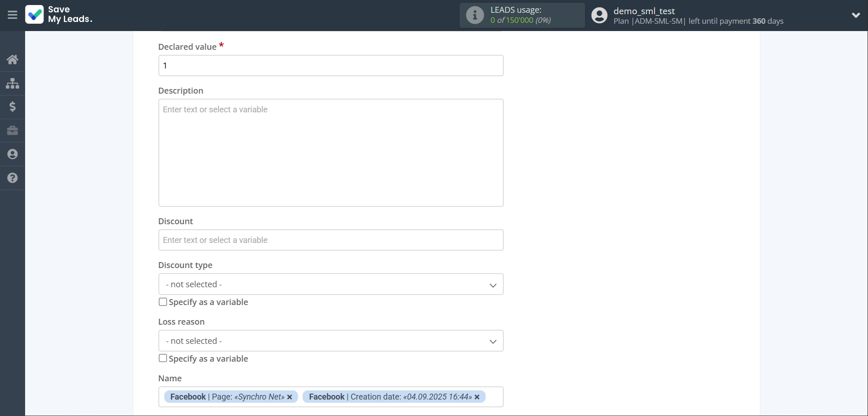Open help question mark icon
Screen dimensions: 868x416
click(12, 178)
